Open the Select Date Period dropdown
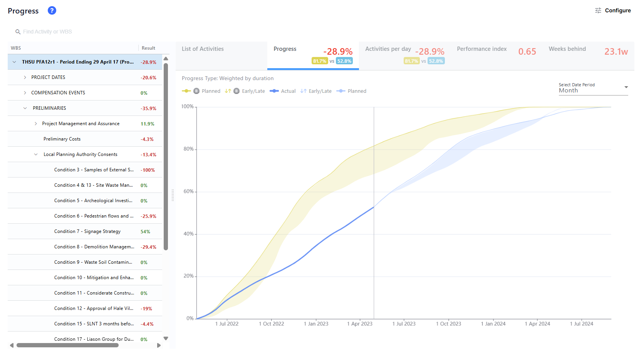This screenshot has width=644, height=355. (x=593, y=90)
